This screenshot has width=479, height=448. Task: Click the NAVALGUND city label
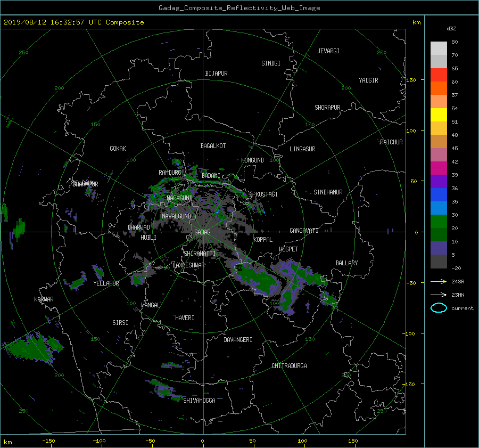tap(176, 216)
